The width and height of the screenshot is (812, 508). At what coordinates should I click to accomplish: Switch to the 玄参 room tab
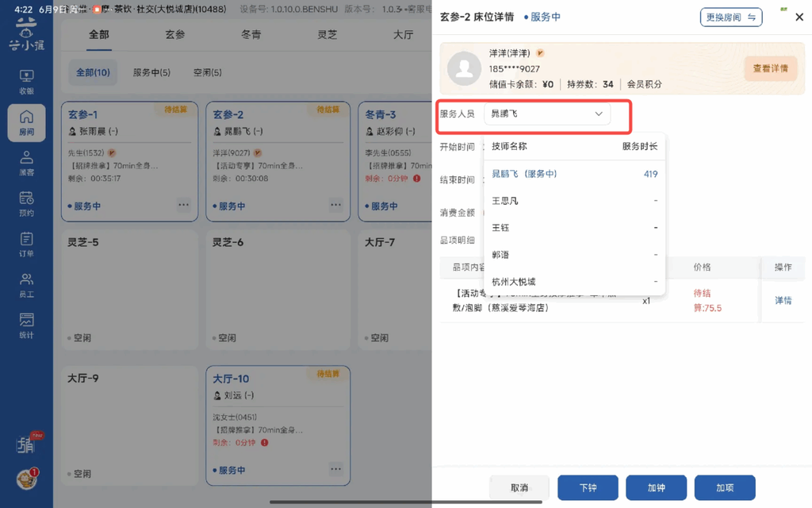tap(175, 35)
